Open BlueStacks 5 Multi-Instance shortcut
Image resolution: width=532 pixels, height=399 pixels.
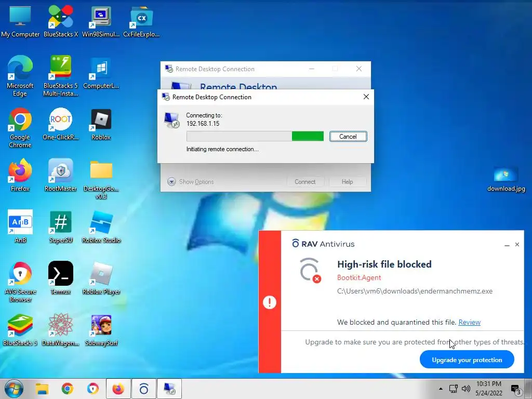pos(61,76)
